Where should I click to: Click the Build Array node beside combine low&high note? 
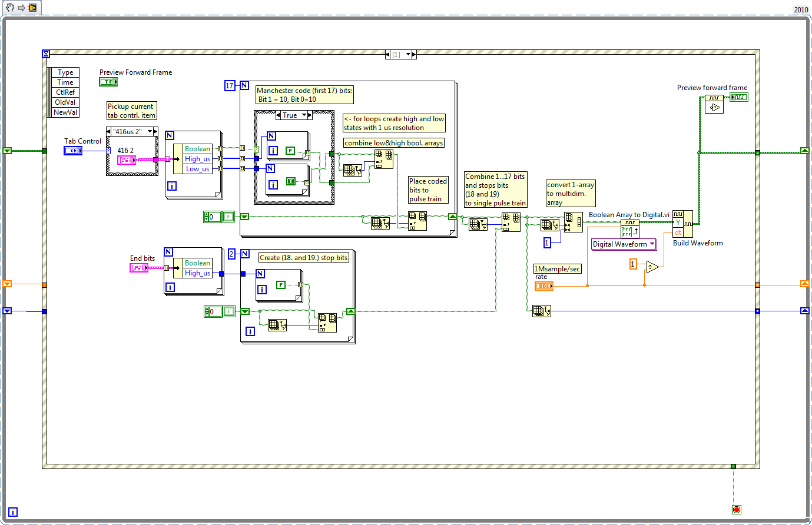pos(384,160)
